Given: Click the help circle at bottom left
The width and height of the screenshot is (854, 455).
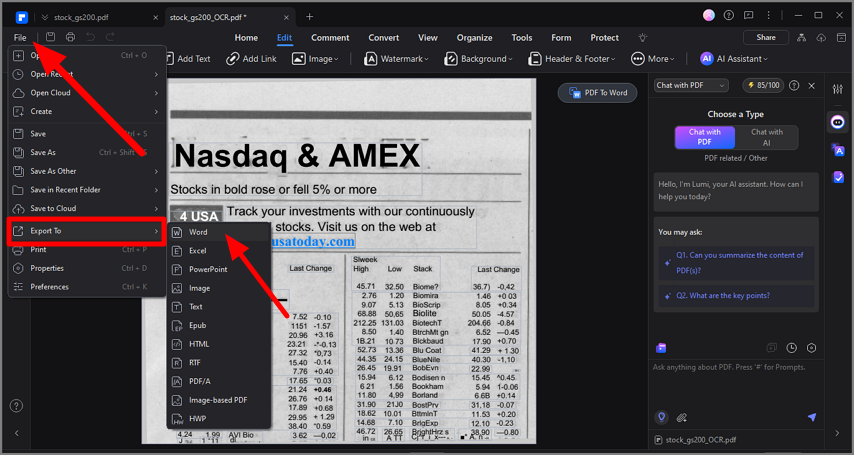Looking at the screenshot, I should (16, 405).
